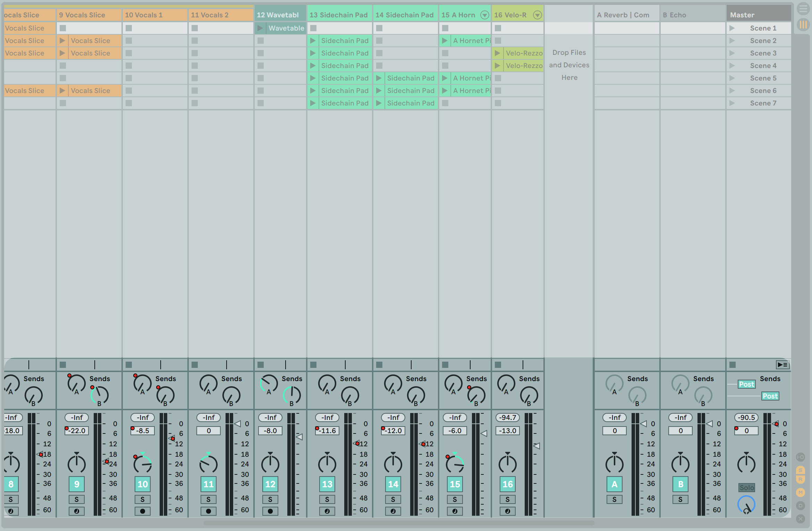Click track 11 volume fader handle

click(238, 424)
